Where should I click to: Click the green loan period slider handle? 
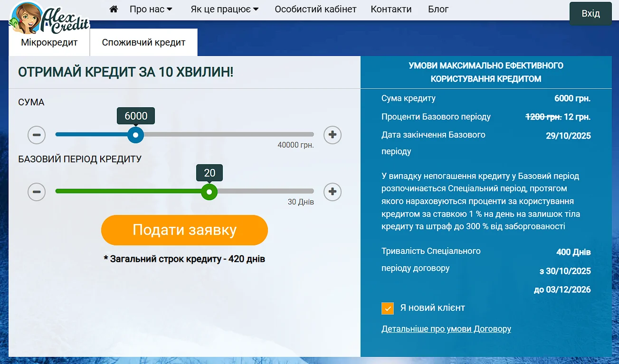pyautogui.click(x=209, y=192)
